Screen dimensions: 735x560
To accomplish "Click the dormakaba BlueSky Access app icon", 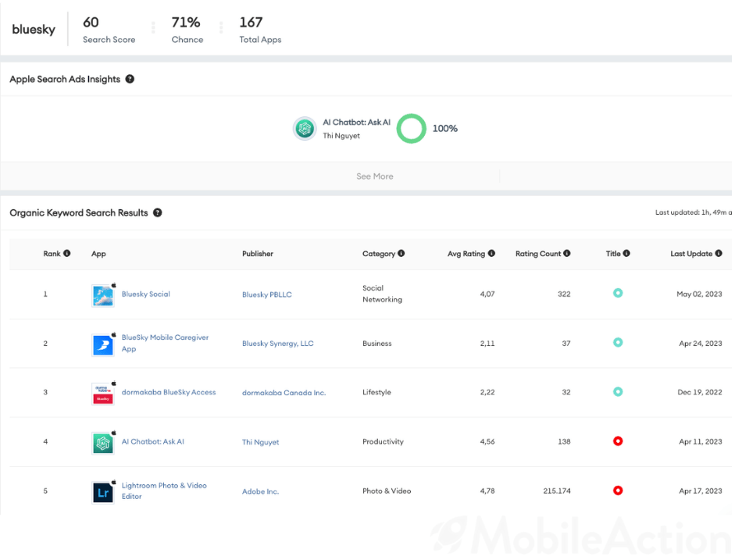I will pos(102,394).
